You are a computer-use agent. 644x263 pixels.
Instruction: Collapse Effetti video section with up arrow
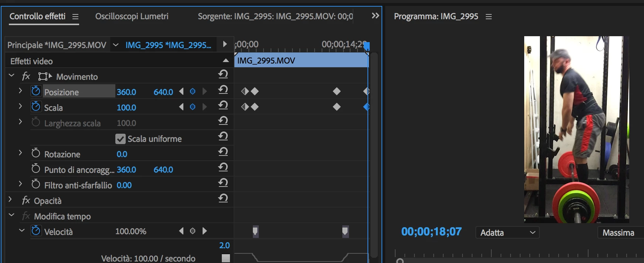(226, 61)
